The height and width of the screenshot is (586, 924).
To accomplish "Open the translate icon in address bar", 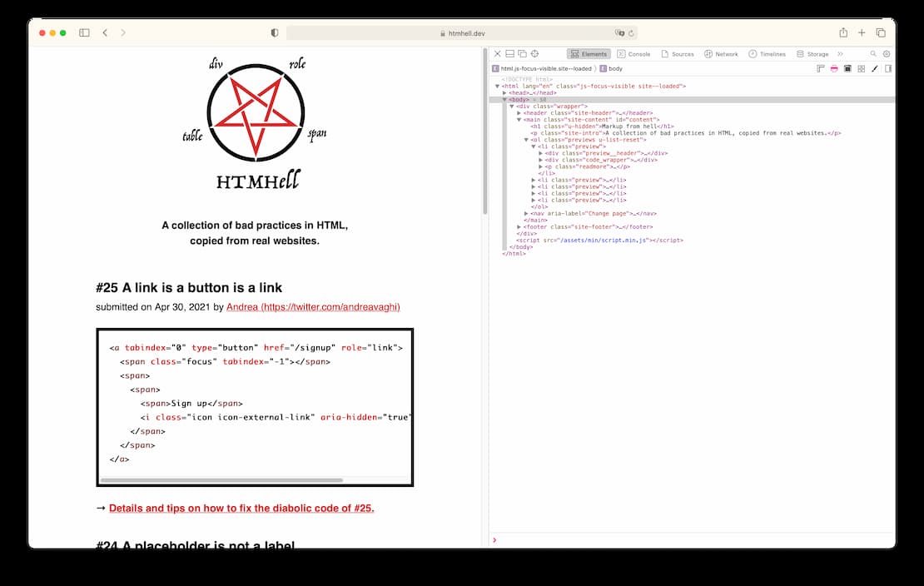I will 619,33.
